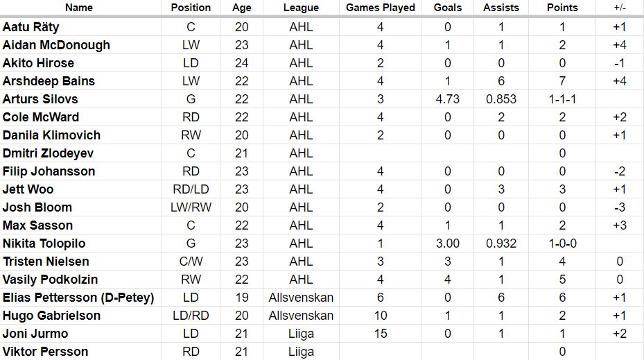The image size is (644, 360).
Task: Click the 1-0-0 record for Nikita Tolopilo
Action: (x=562, y=243)
